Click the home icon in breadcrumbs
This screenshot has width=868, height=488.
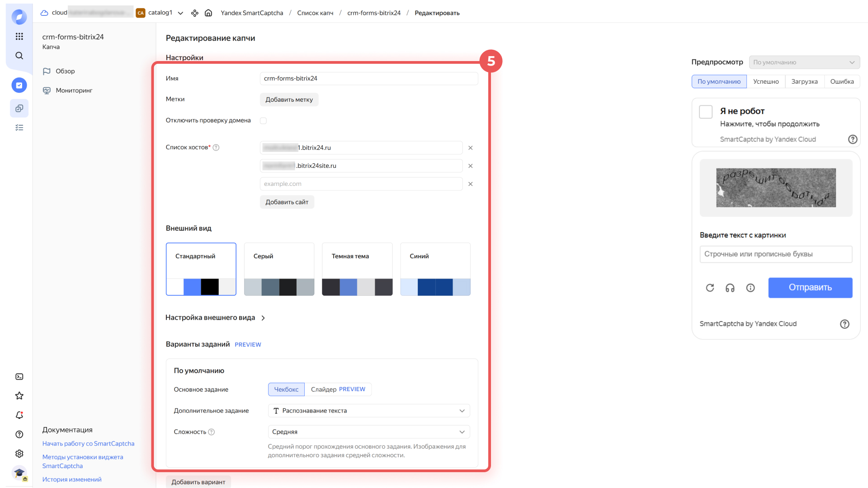click(208, 13)
